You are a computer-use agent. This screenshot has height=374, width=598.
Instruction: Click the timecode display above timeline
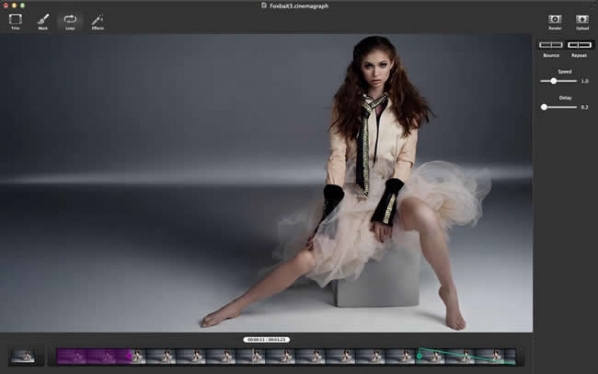pos(267,339)
